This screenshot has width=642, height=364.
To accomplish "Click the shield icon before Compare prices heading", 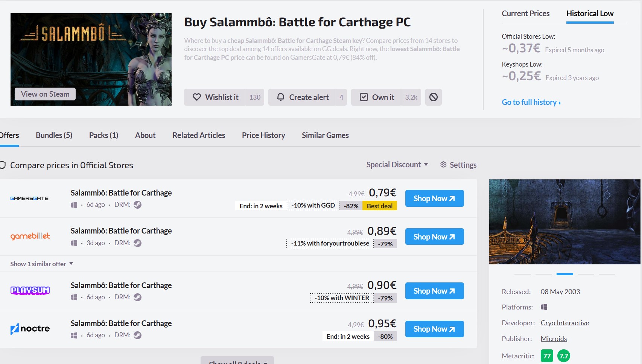I will pyautogui.click(x=2, y=165).
